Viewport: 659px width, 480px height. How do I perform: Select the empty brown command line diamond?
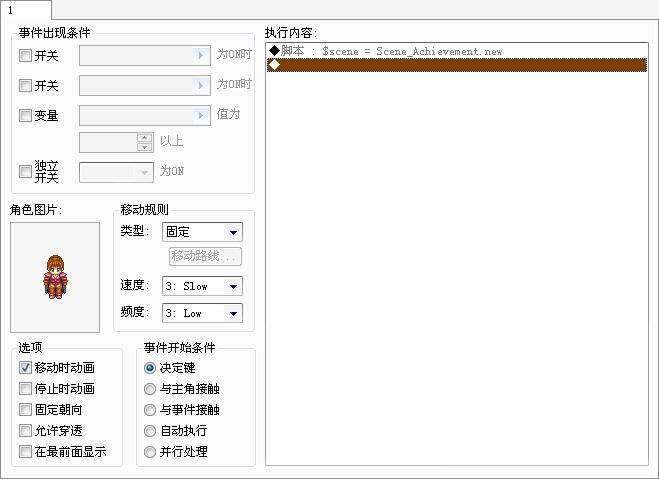(x=457, y=65)
